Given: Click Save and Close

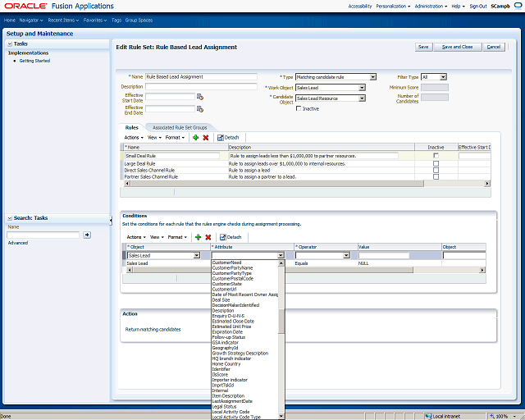Looking at the screenshot, I should (x=458, y=47).
